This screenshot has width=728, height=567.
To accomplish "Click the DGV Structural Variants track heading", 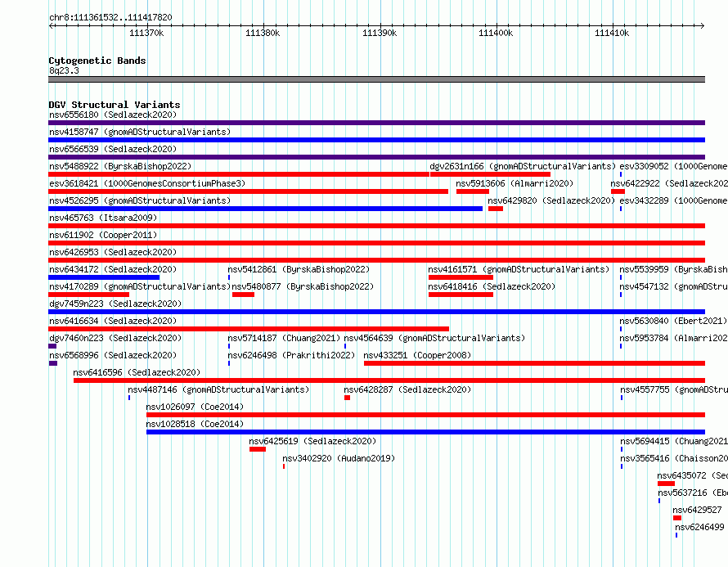I will click(x=115, y=105).
